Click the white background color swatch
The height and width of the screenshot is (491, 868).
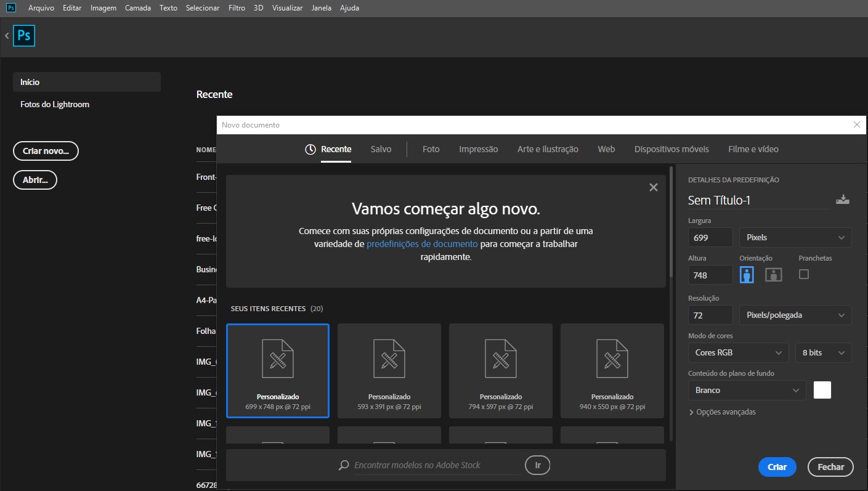point(822,390)
